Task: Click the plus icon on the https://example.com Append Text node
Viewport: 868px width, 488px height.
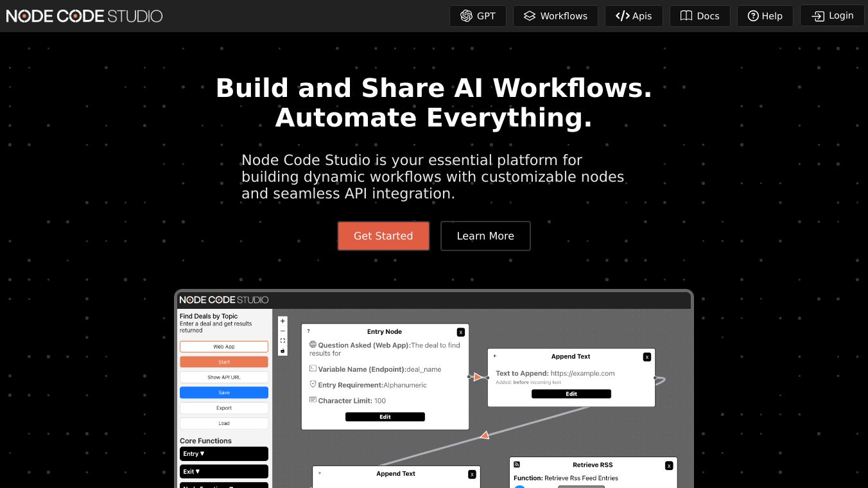Action: coord(494,356)
